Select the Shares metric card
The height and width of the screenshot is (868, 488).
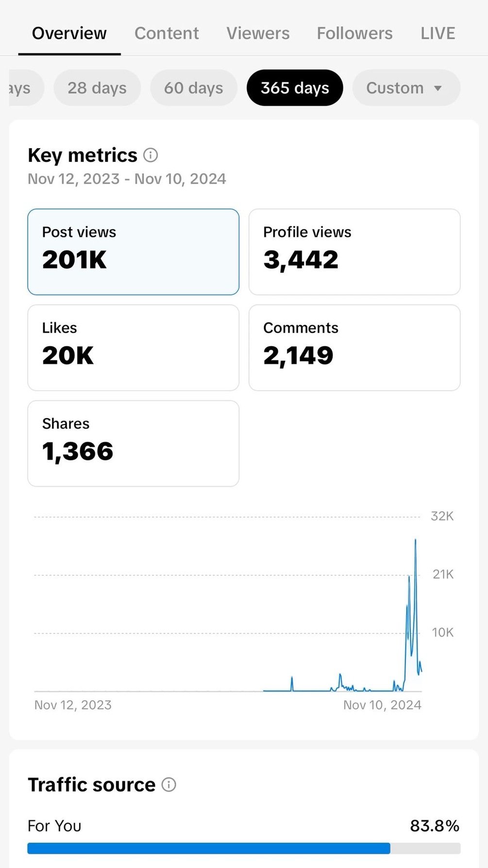[x=133, y=443]
